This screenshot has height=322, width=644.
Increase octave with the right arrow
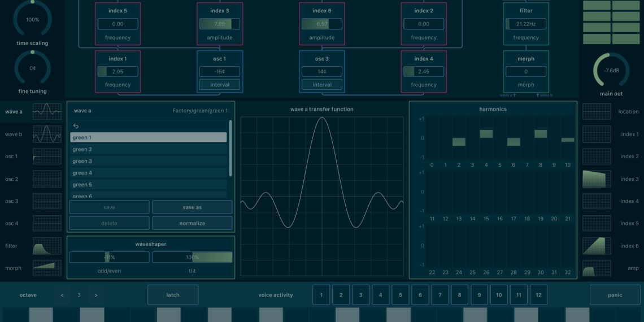pos(96,295)
